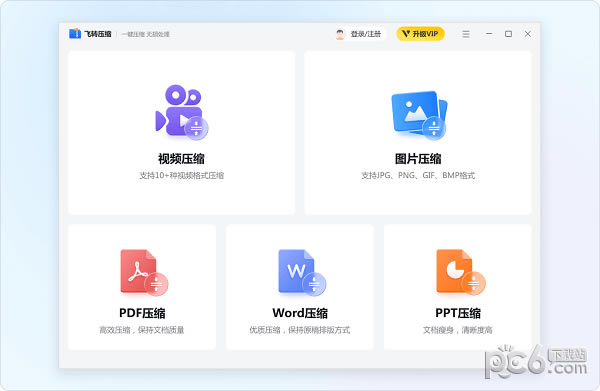Open the blue Word document icon
600x391 pixels.
click(x=302, y=272)
